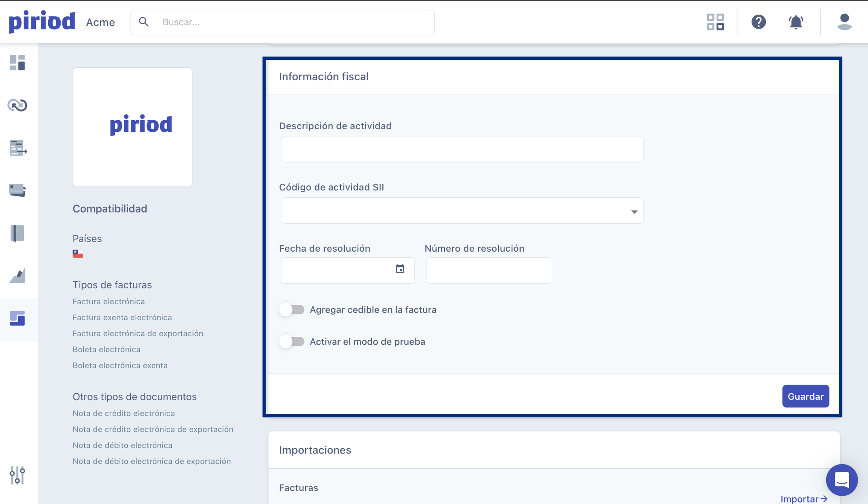868x504 pixels.
Task: Open the chat support bubble
Action: tap(842, 480)
